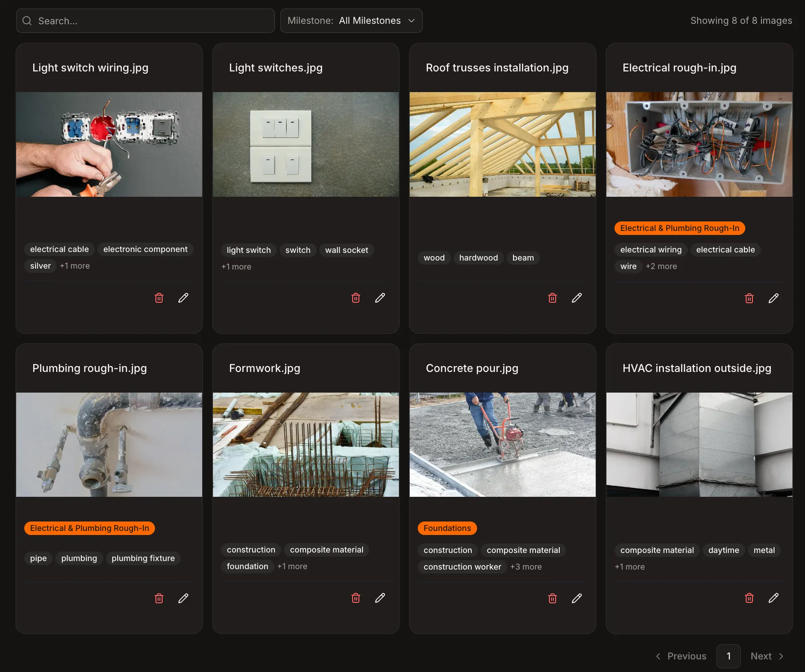The width and height of the screenshot is (805, 672).
Task: Edit Concrete pour.jpg with pencil icon
Action: pos(577,598)
